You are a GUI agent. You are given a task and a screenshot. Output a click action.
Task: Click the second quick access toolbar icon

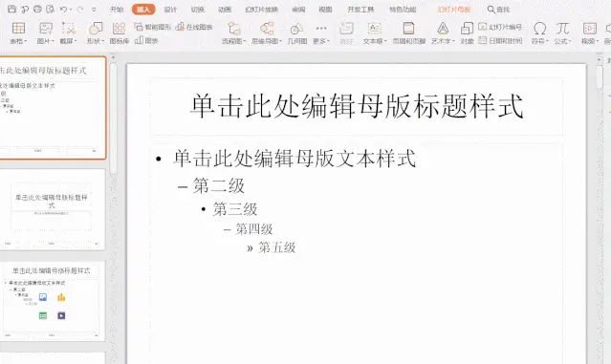pyautogui.click(x=25, y=9)
